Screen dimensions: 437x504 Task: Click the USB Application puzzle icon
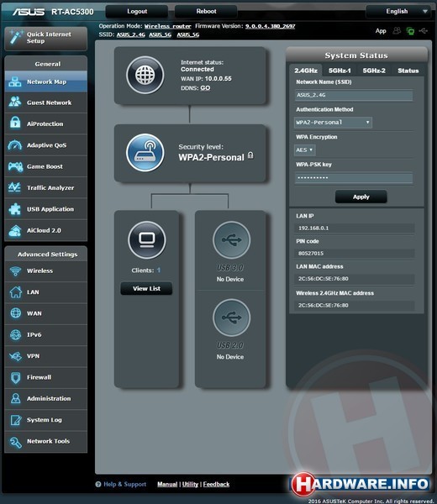pyautogui.click(x=15, y=209)
